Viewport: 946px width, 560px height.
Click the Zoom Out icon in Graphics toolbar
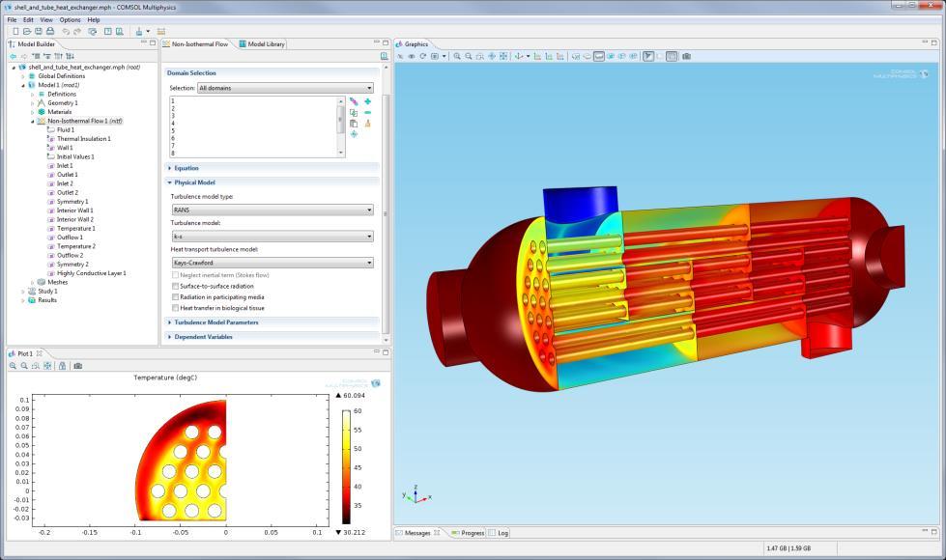[x=469, y=56]
